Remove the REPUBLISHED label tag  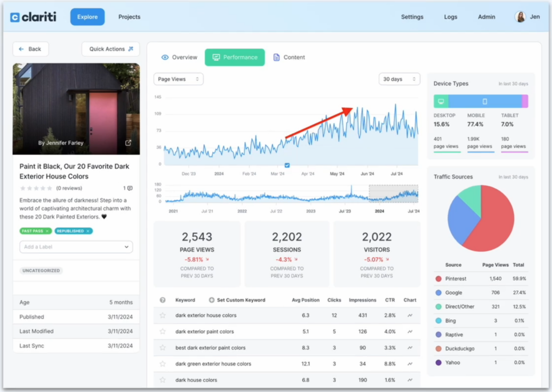[88, 231]
